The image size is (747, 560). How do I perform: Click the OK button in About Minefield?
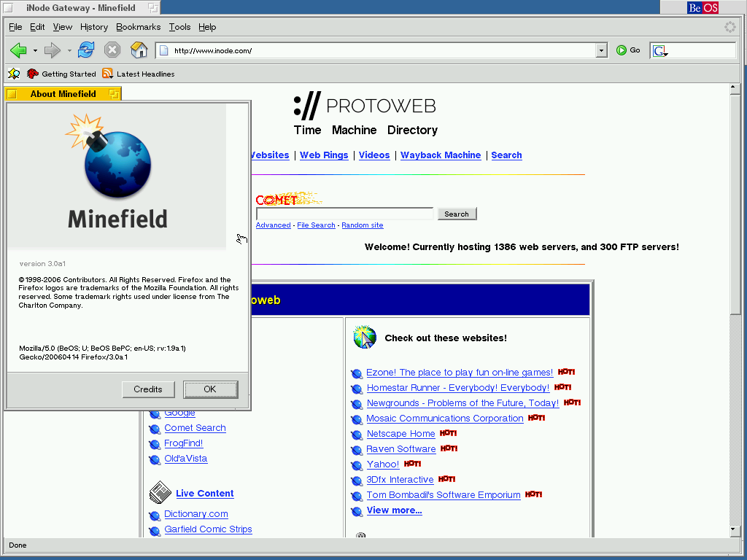coord(210,389)
